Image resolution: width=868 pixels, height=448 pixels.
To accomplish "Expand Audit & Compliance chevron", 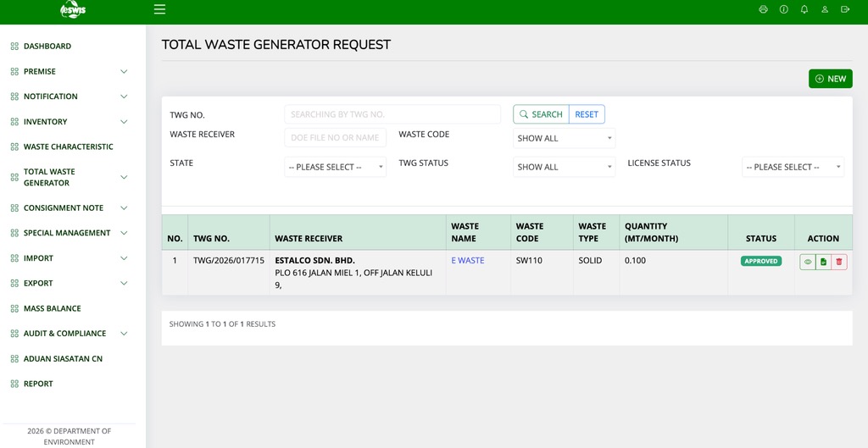I will [124, 334].
